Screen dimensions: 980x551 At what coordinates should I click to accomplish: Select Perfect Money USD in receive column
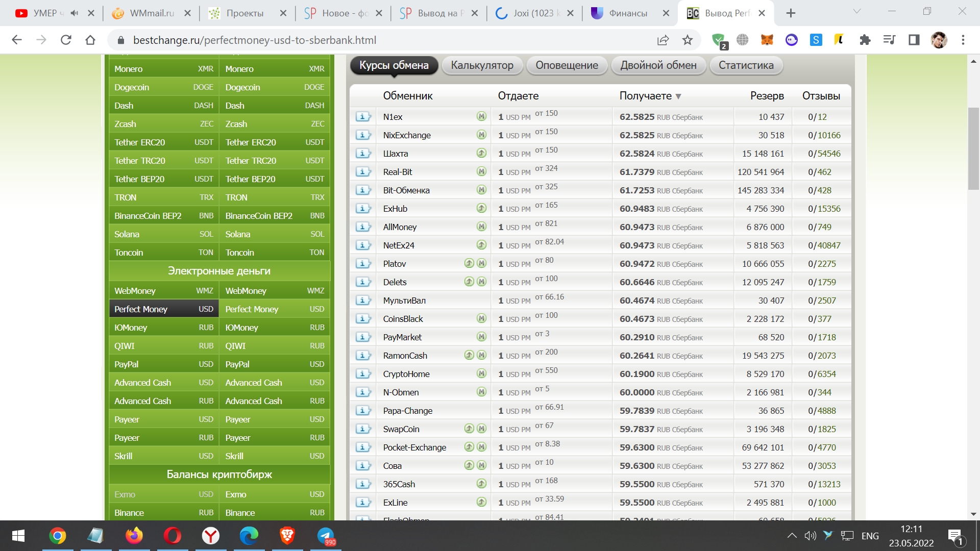[275, 309]
